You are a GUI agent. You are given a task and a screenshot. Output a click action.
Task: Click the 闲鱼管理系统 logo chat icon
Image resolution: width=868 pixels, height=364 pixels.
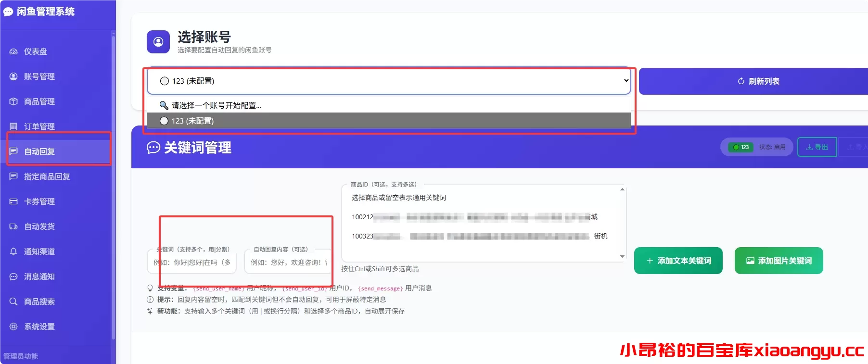pos(8,12)
